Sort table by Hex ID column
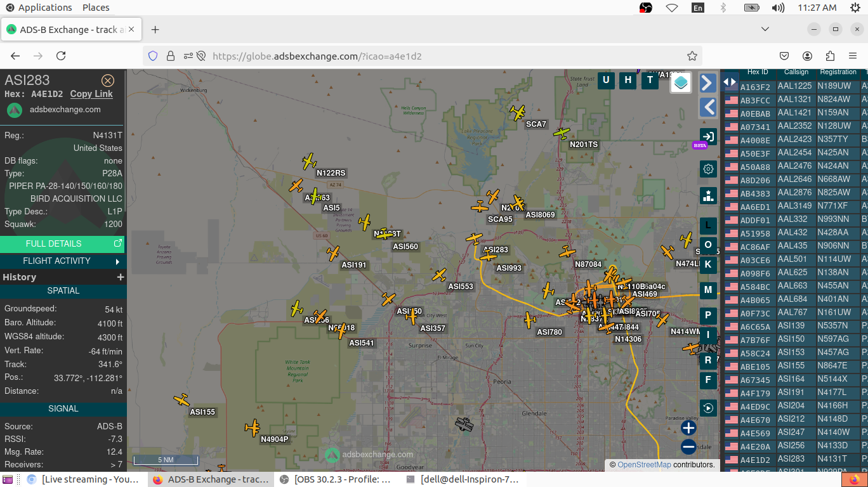 point(758,72)
